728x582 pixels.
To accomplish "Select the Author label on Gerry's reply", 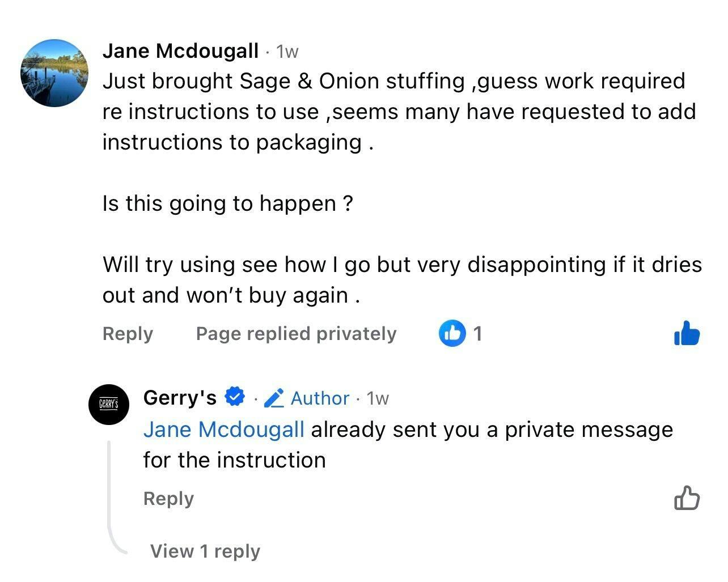I will tap(320, 398).
